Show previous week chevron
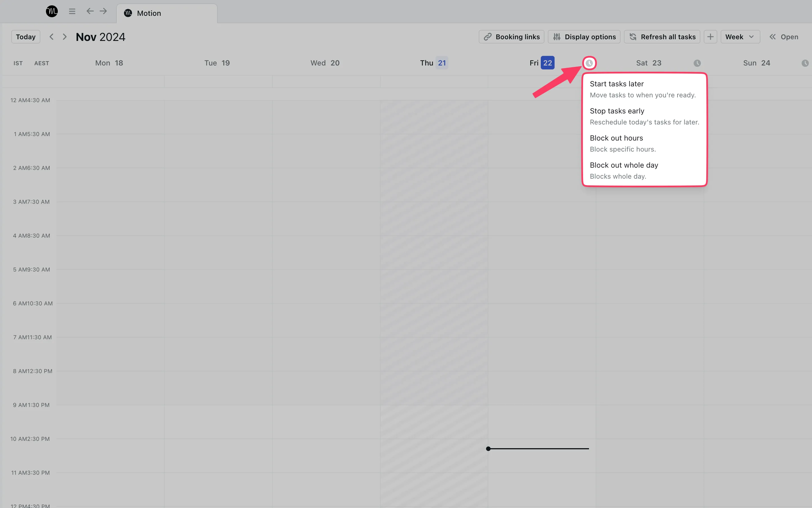This screenshot has width=812, height=508. point(51,37)
